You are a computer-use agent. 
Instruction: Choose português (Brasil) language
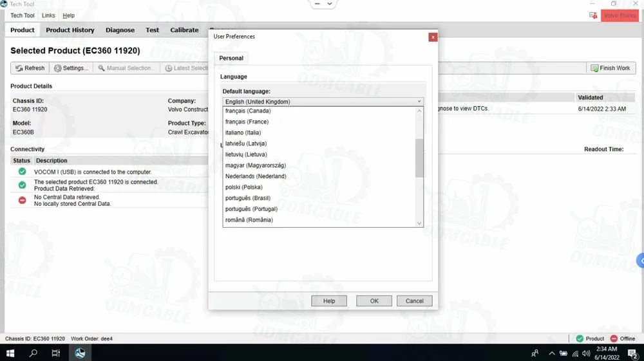(319, 198)
